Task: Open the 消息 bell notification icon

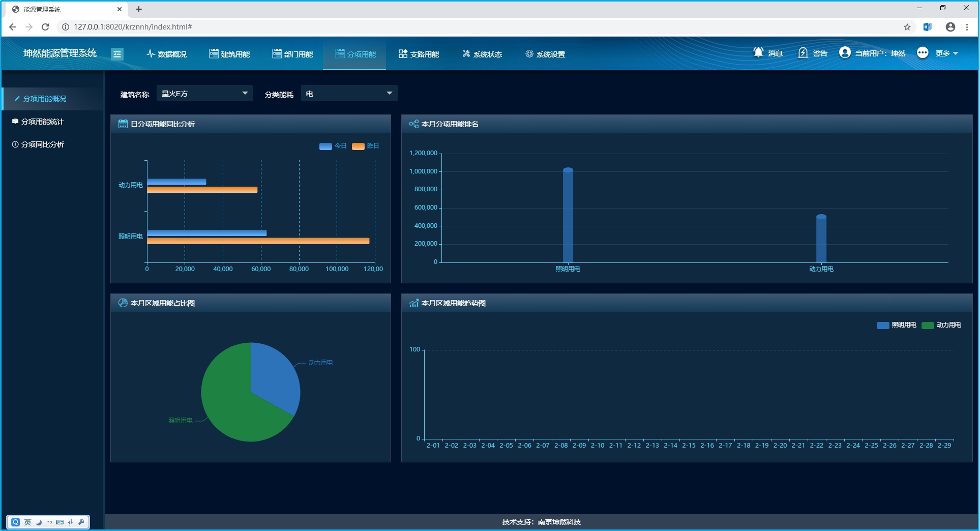Action: point(758,53)
